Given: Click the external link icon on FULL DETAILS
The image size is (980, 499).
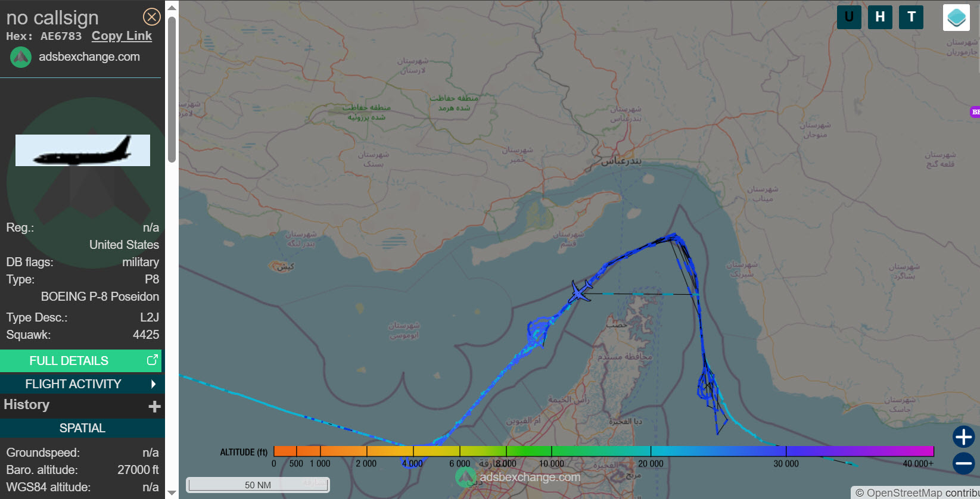Looking at the screenshot, I should [x=153, y=360].
